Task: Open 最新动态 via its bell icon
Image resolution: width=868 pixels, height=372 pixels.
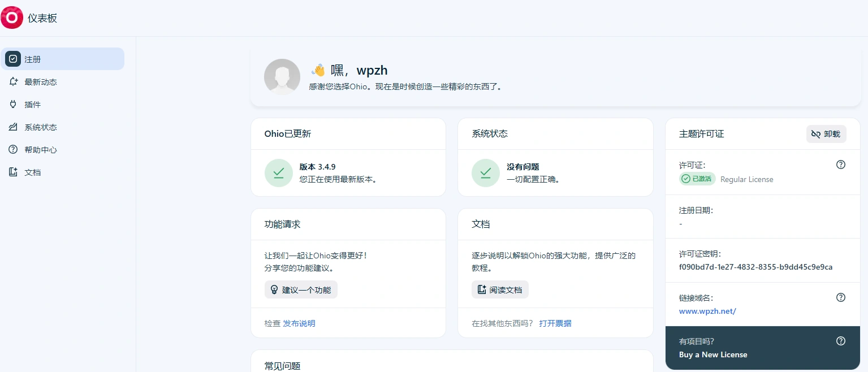Action: pos(13,81)
